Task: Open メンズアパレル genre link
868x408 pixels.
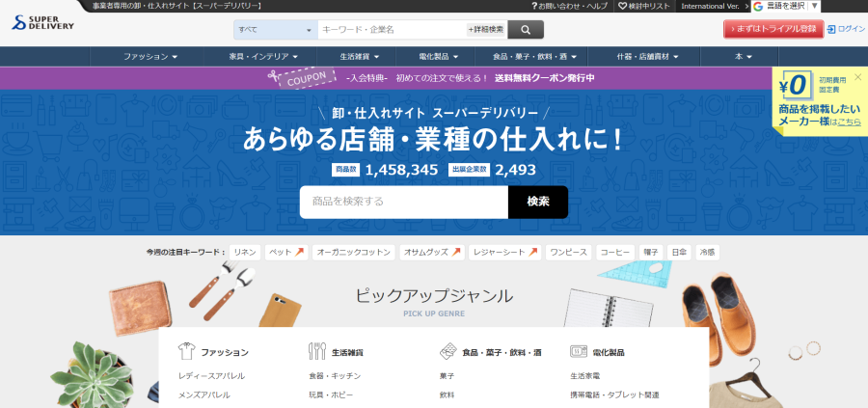Action: pyautogui.click(x=203, y=395)
